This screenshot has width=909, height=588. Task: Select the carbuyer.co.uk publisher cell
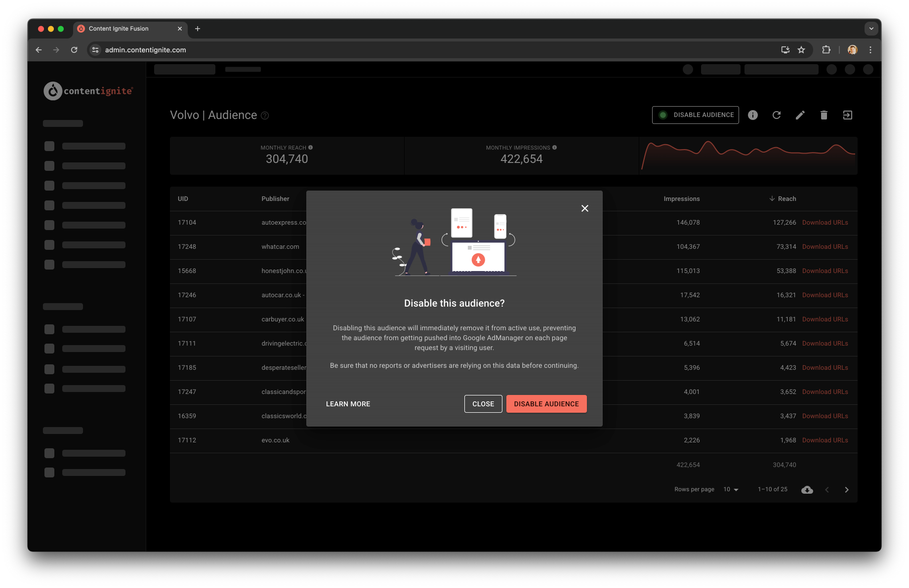[x=283, y=319]
